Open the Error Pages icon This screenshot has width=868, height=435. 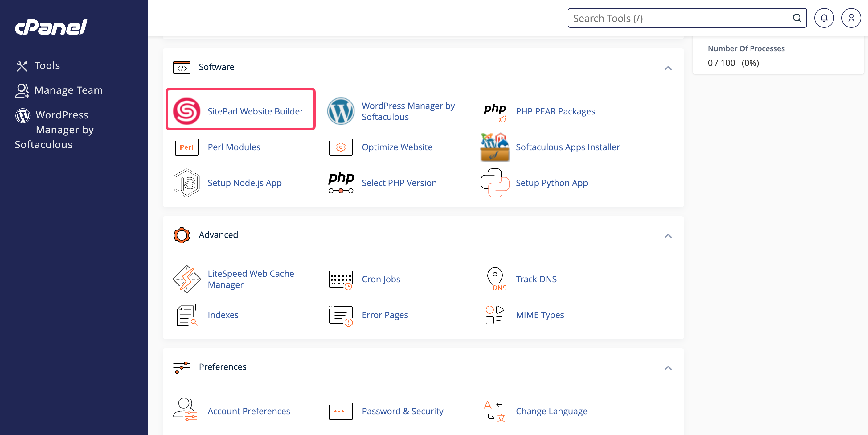tap(341, 316)
